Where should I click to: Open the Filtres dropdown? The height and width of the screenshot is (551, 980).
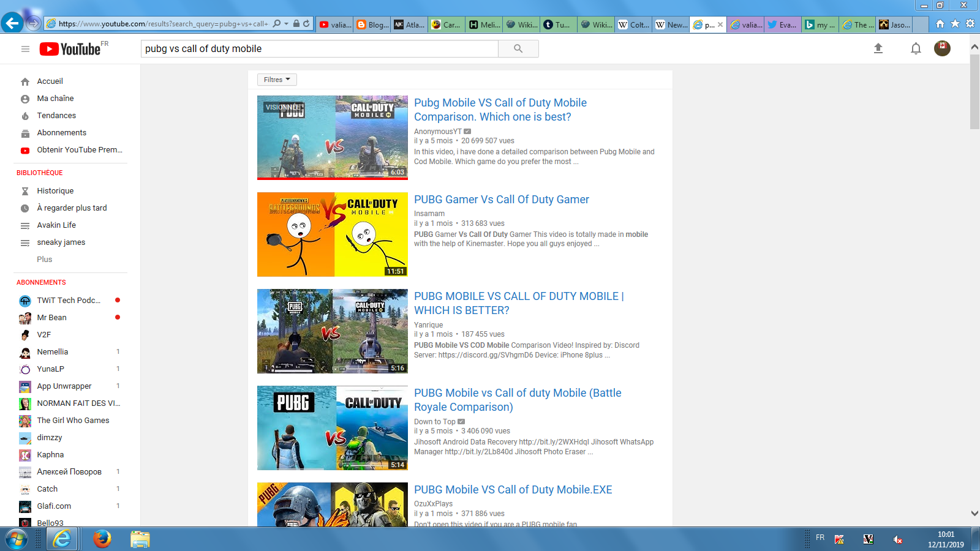pos(277,80)
